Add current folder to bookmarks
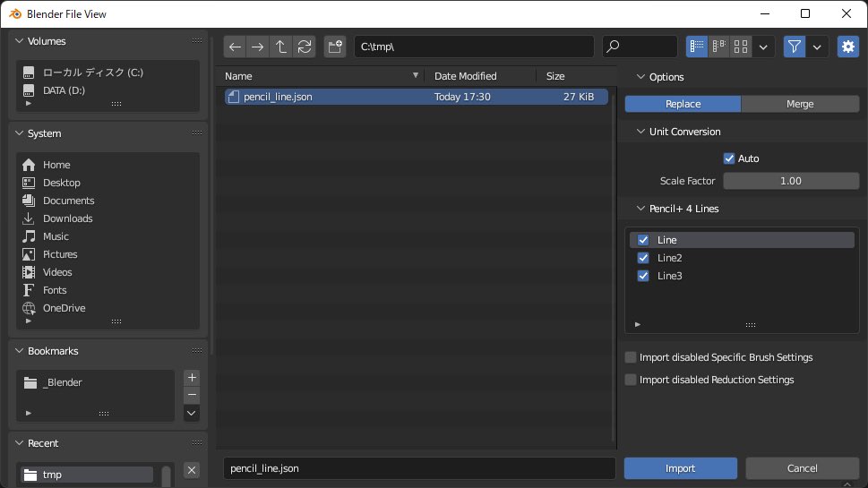868x488 pixels. (192, 377)
